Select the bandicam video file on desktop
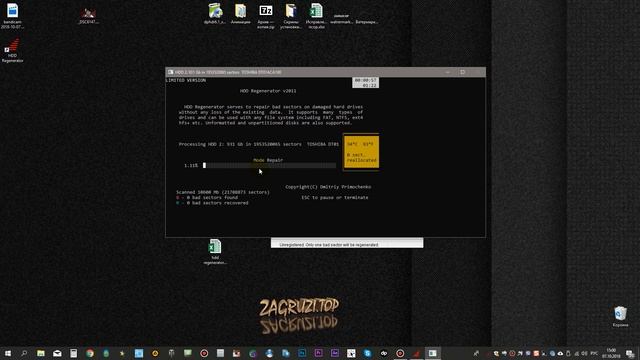640x360 pixels. (12, 16)
